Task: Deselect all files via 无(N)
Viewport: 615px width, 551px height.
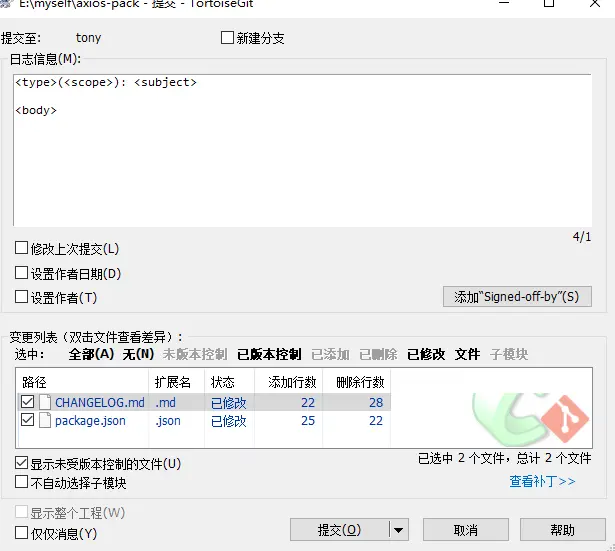Action: click(x=138, y=354)
